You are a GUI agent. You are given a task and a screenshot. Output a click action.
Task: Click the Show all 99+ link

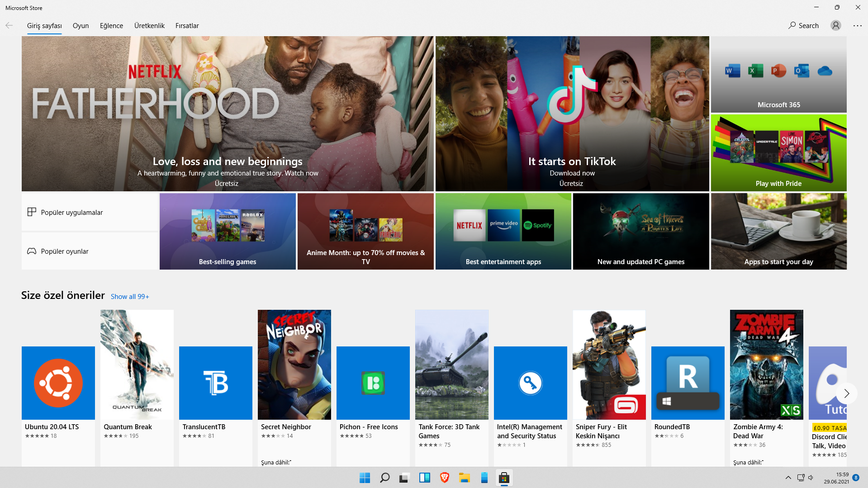[x=130, y=297]
